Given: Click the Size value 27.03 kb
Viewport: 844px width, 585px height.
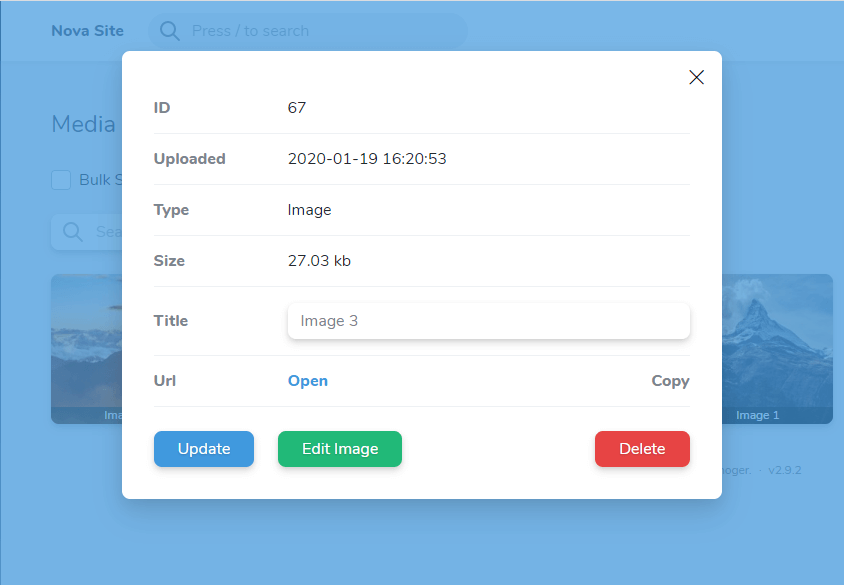Looking at the screenshot, I should tap(319, 261).
